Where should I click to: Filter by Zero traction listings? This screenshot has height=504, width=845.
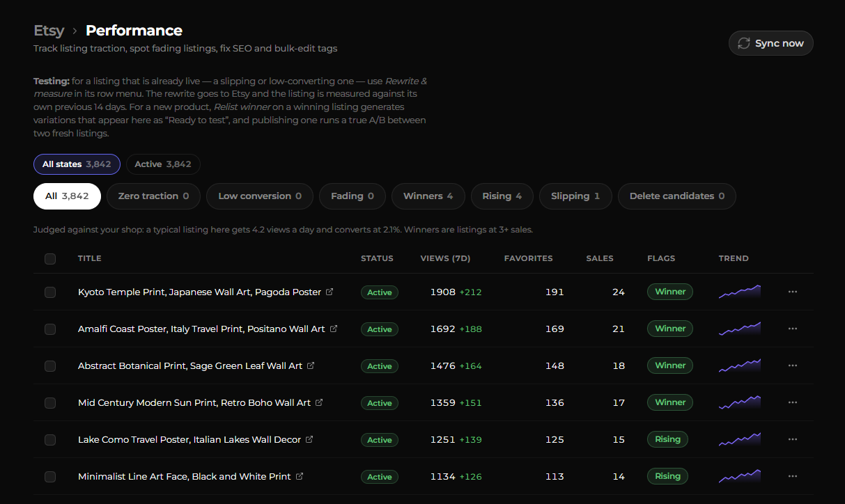[x=153, y=196]
